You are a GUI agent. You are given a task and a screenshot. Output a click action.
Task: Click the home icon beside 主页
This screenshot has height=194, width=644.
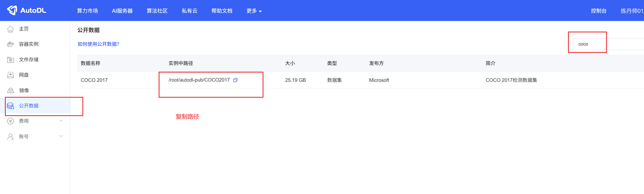click(x=10, y=29)
